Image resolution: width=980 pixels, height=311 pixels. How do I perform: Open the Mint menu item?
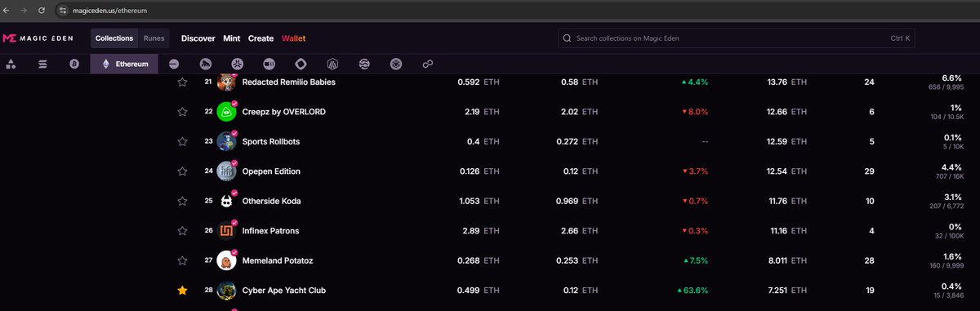231,38
